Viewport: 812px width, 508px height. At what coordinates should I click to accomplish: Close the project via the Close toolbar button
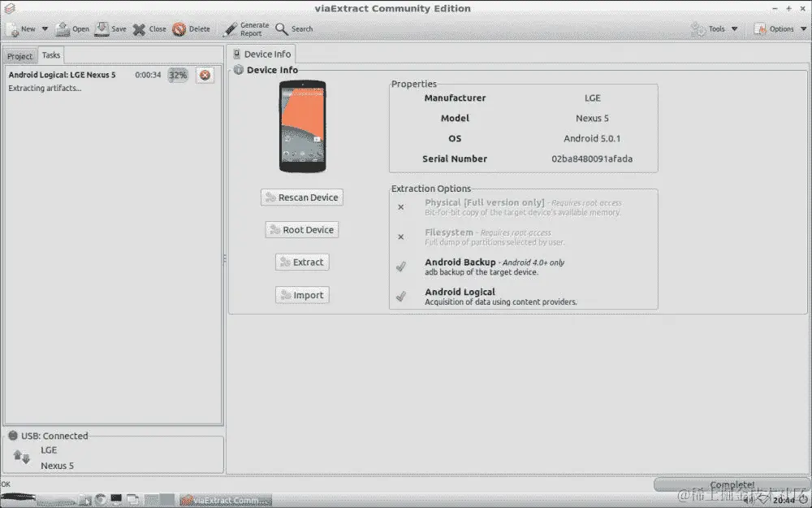pyautogui.click(x=149, y=29)
